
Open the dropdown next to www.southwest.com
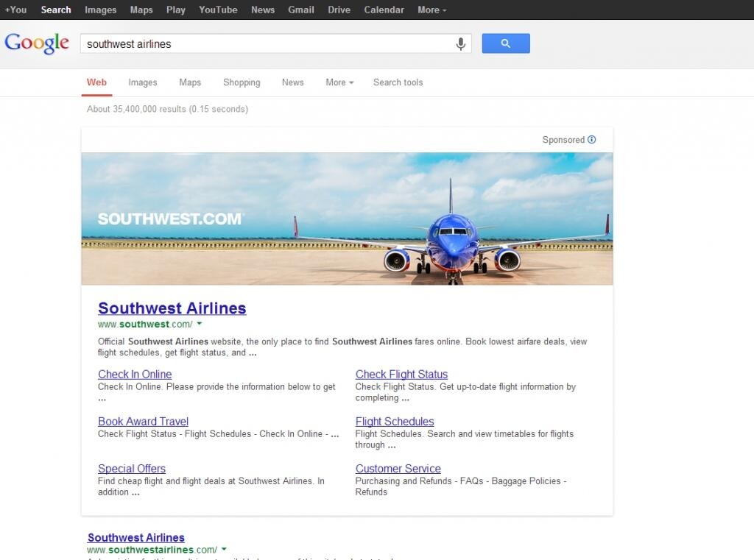[x=199, y=324]
